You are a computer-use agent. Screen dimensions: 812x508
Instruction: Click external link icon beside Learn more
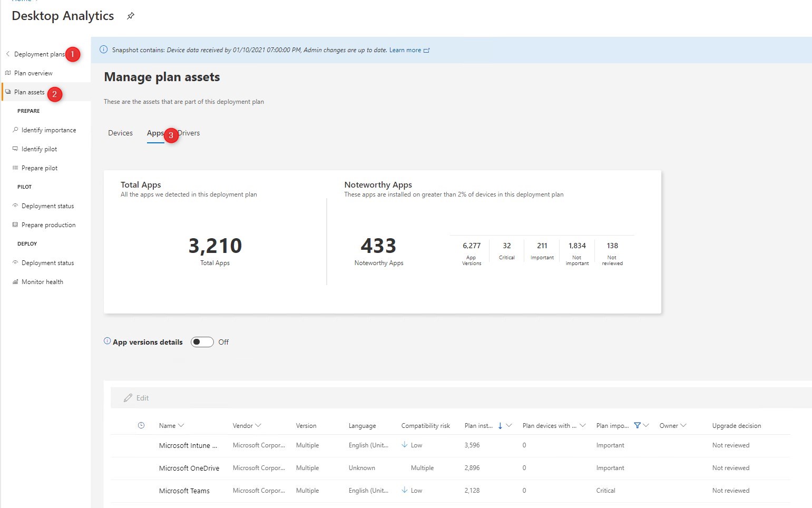(x=427, y=50)
